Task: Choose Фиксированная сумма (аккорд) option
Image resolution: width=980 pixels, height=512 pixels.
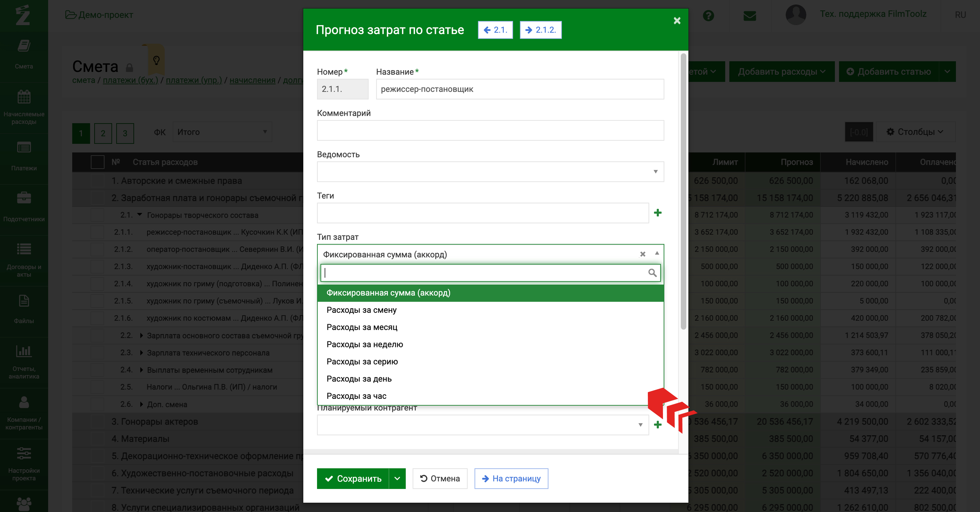Action: click(490, 293)
